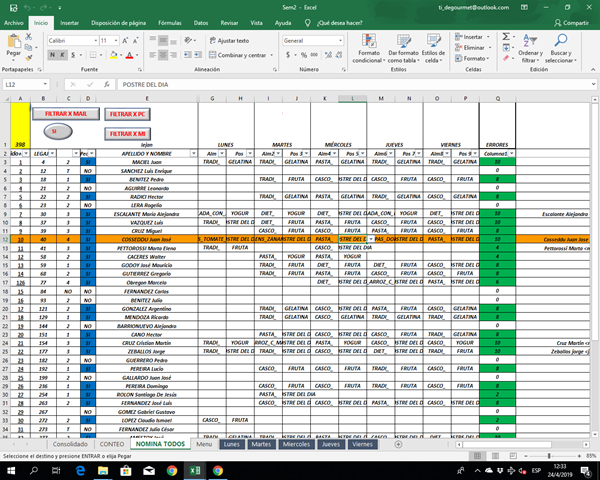Click the insert function fx icon
This screenshot has width=600, height=480.
(107, 85)
